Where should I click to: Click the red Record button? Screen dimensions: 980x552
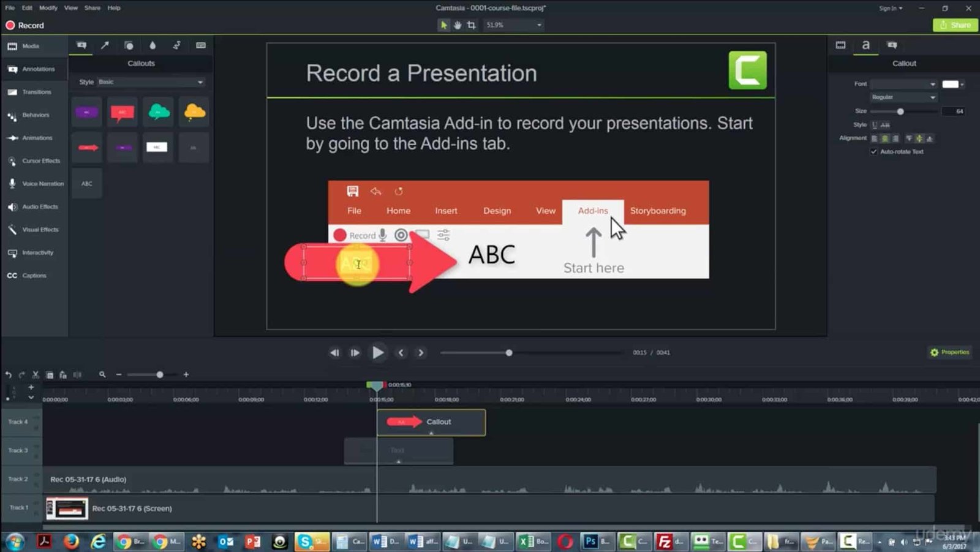(x=25, y=25)
